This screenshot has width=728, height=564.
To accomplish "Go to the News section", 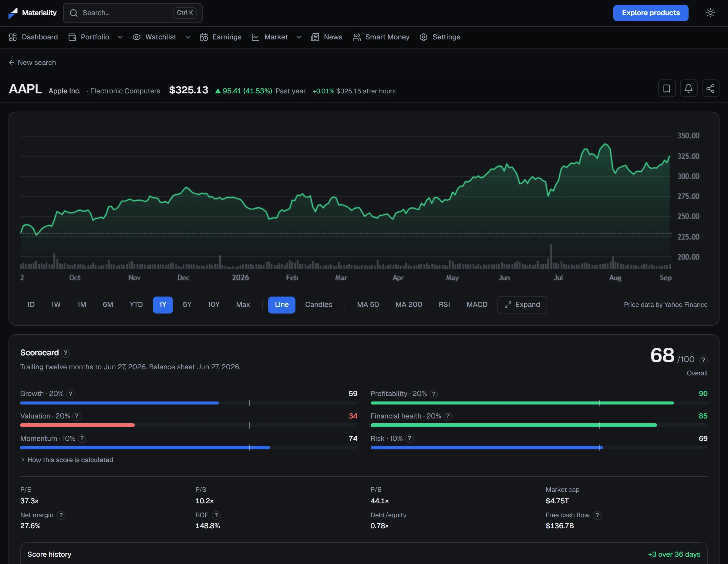I will (327, 37).
